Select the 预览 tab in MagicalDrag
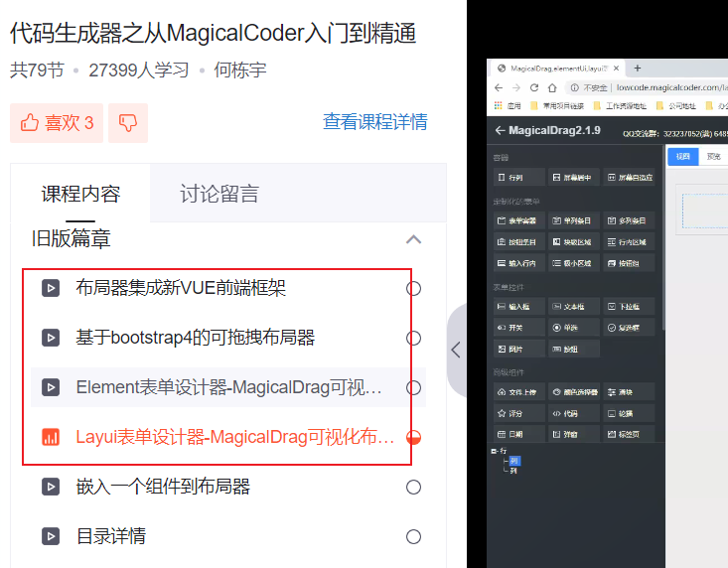Image resolution: width=728 pixels, height=568 pixels. click(x=714, y=156)
